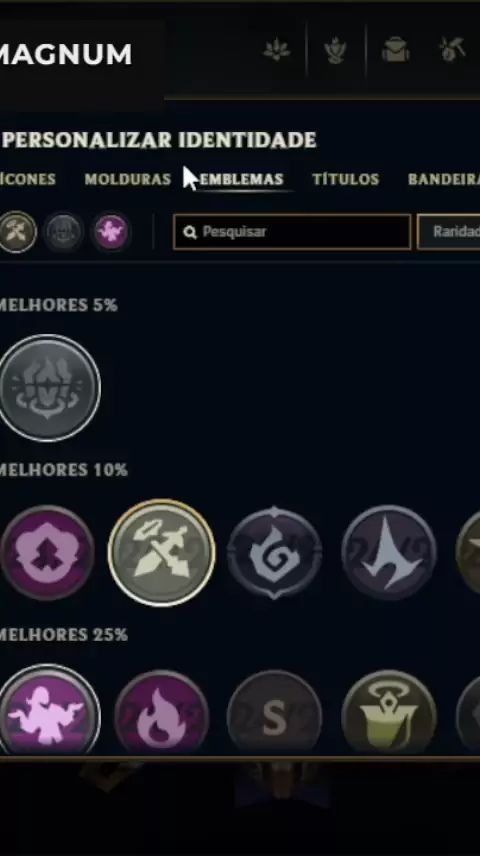Select the grey crest emblem under Melhores 5%
Viewport: 480px width, 856px height.
click(48, 388)
